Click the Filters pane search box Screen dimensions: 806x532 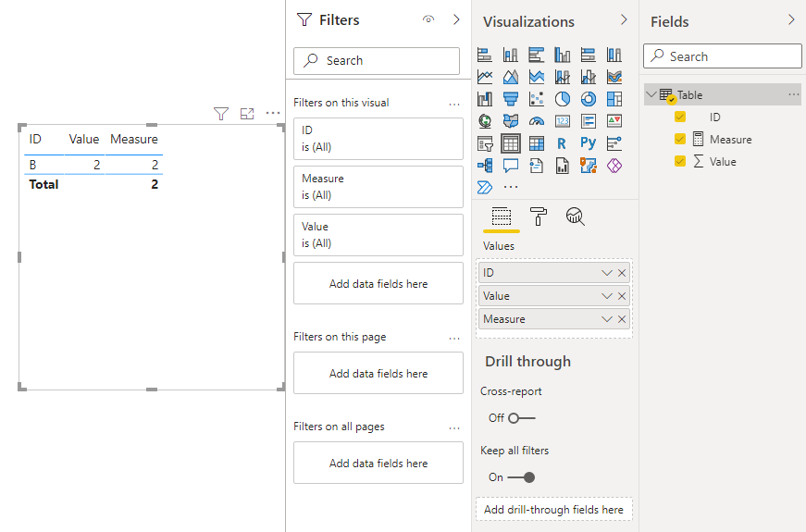click(x=377, y=61)
